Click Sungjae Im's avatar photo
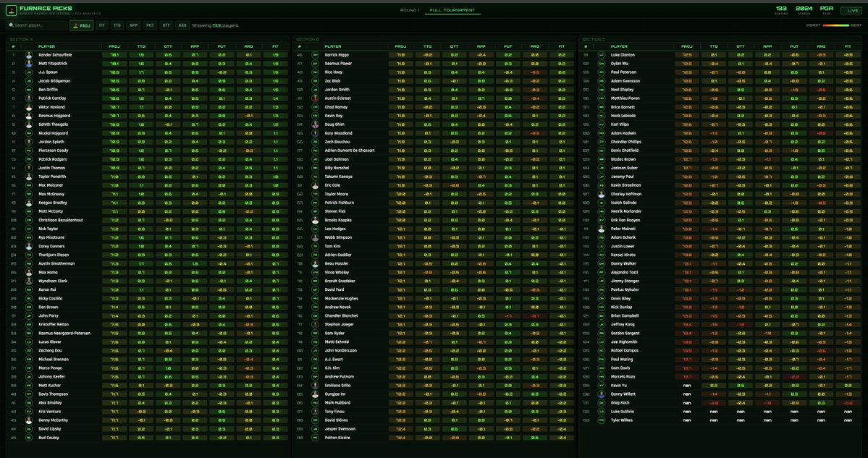Image resolution: width=868 pixels, height=458 pixels. point(315,394)
